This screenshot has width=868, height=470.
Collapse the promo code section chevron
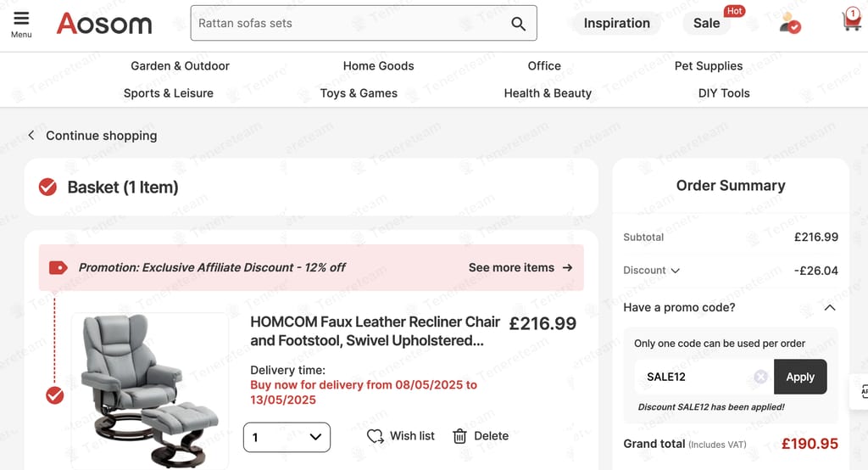click(830, 308)
